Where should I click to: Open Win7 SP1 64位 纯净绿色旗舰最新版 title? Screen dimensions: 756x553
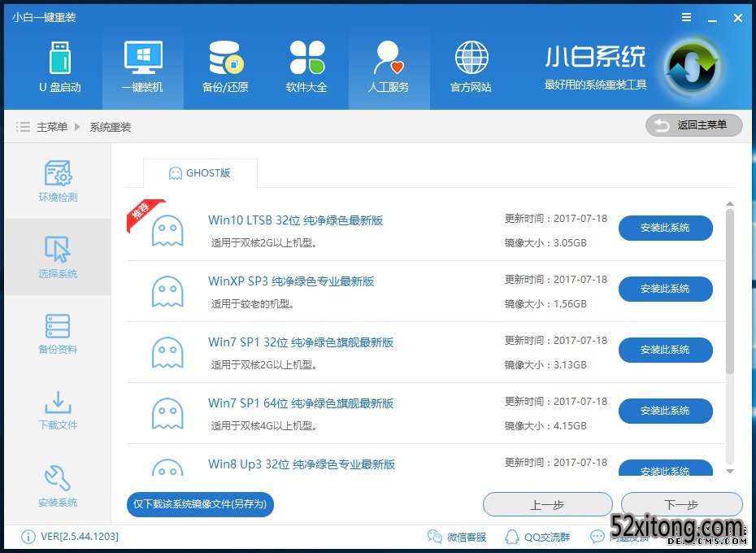[x=301, y=403]
